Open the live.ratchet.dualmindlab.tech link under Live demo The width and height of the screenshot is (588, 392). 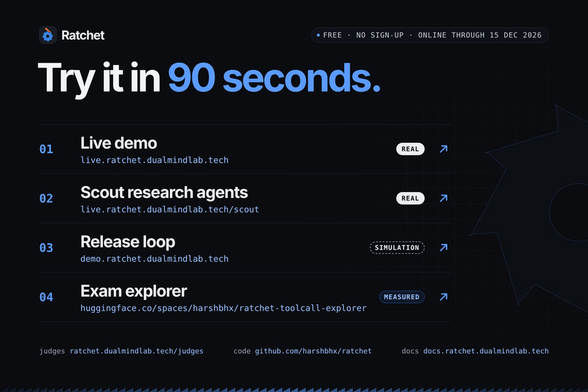[x=155, y=160]
